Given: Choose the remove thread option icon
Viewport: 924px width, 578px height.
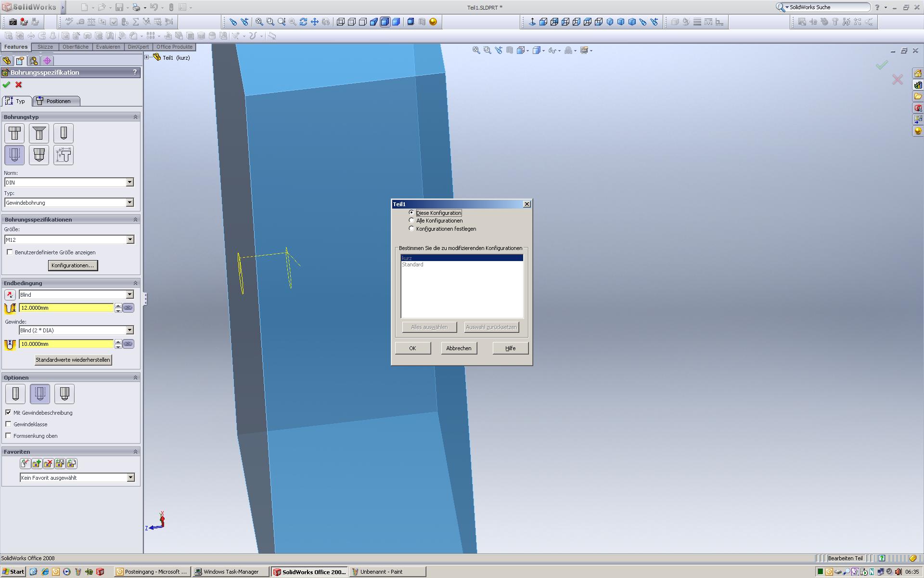Looking at the screenshot, I should tap(64, 394).
